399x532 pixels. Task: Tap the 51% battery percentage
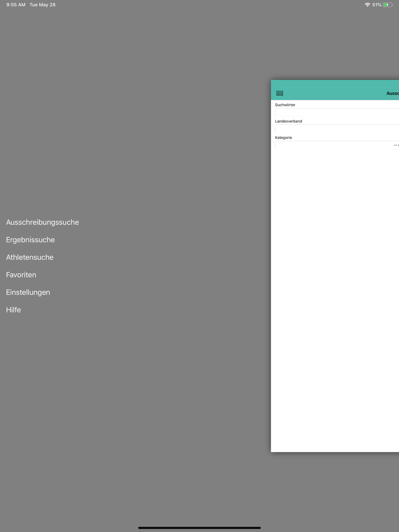tap(377, 5)
